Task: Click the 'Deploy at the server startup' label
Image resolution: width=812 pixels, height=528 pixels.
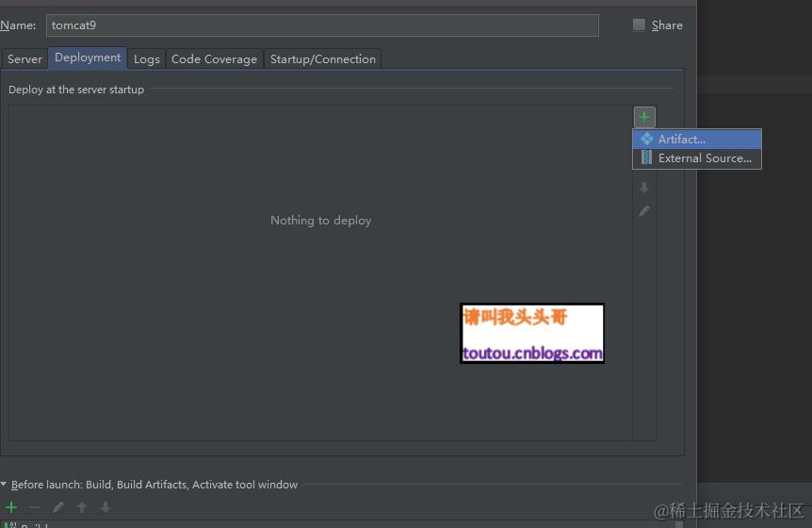Action: pos(76,90)
